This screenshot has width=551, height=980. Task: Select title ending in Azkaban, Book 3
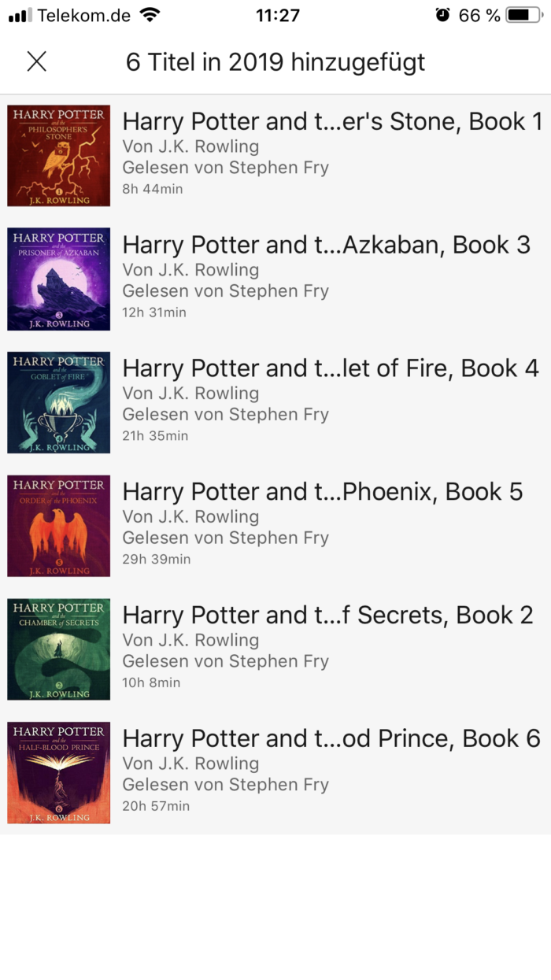click(x=327, y=245)
